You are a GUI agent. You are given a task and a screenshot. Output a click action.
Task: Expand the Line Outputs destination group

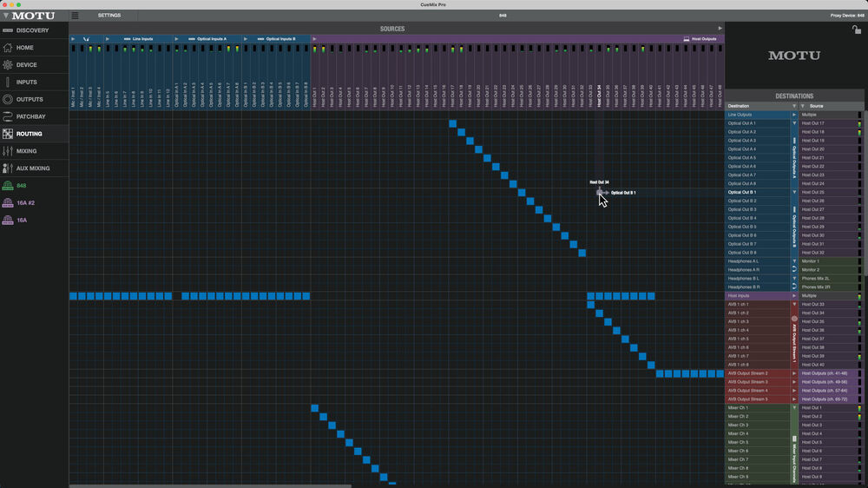click(793, 115)
